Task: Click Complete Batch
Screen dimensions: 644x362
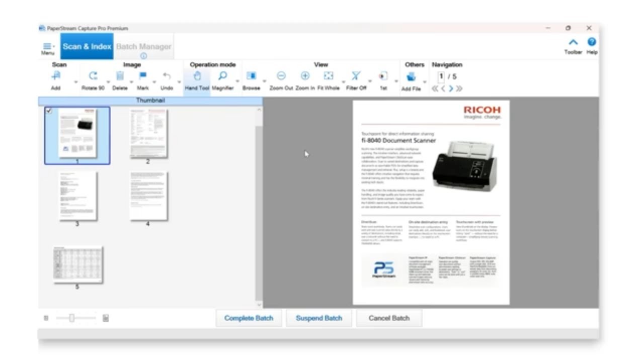Action: tap(249, 318)
